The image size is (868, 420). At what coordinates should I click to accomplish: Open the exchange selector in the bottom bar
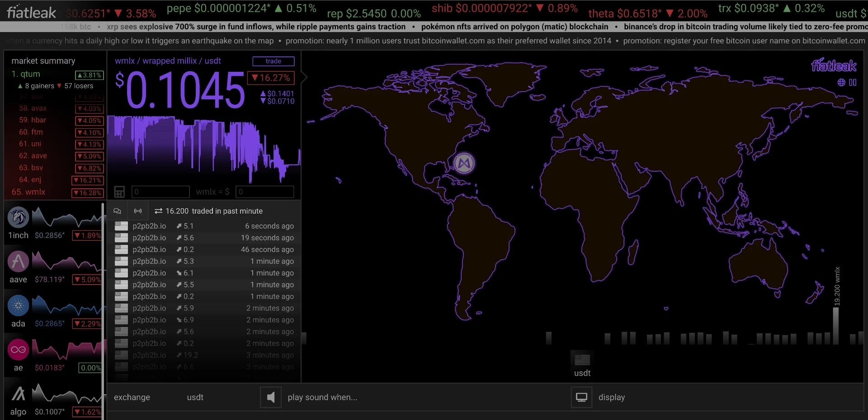(132, 397)
